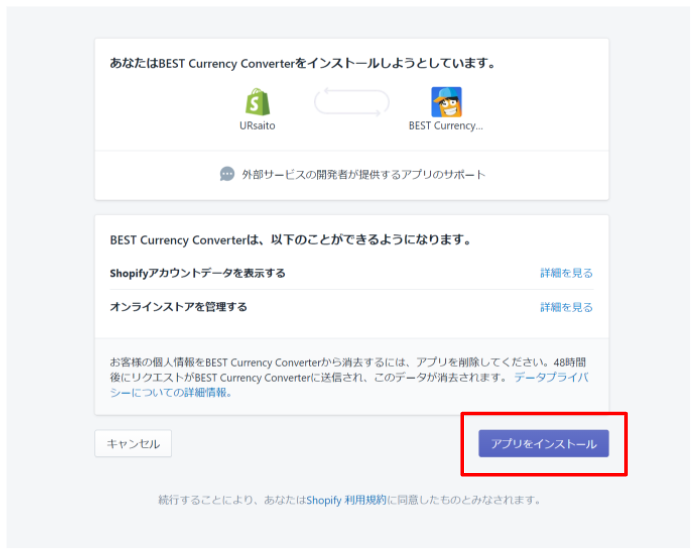Click 外部サービスの開発者が提供するアプリのサポート text
Image resolution: width=695 pixels, height=555 pixels.
point(363,175)
